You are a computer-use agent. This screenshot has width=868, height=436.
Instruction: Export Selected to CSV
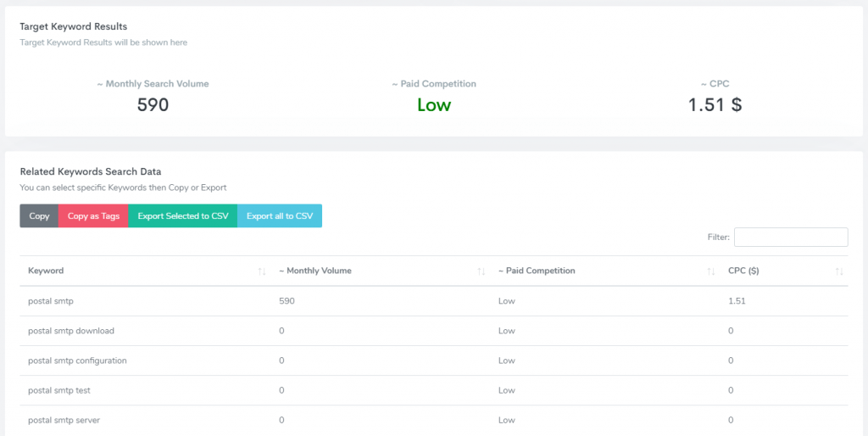tap(183, 216)
